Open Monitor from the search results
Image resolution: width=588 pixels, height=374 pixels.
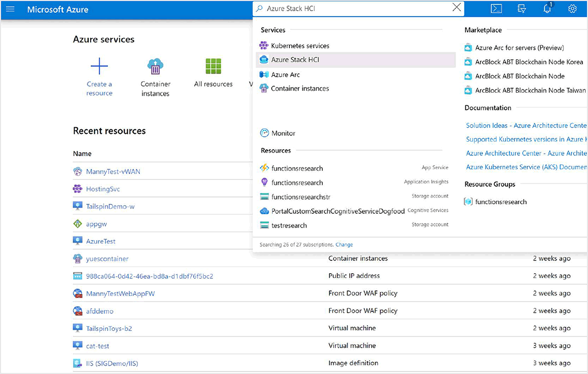pyautogui.click(x=283, y=133)
